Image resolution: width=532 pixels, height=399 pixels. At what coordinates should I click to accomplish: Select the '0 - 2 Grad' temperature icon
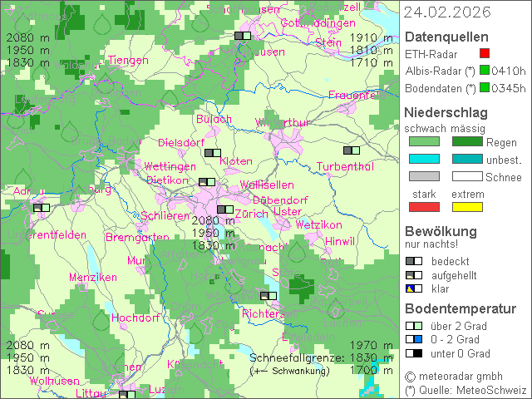click(413, 339)
